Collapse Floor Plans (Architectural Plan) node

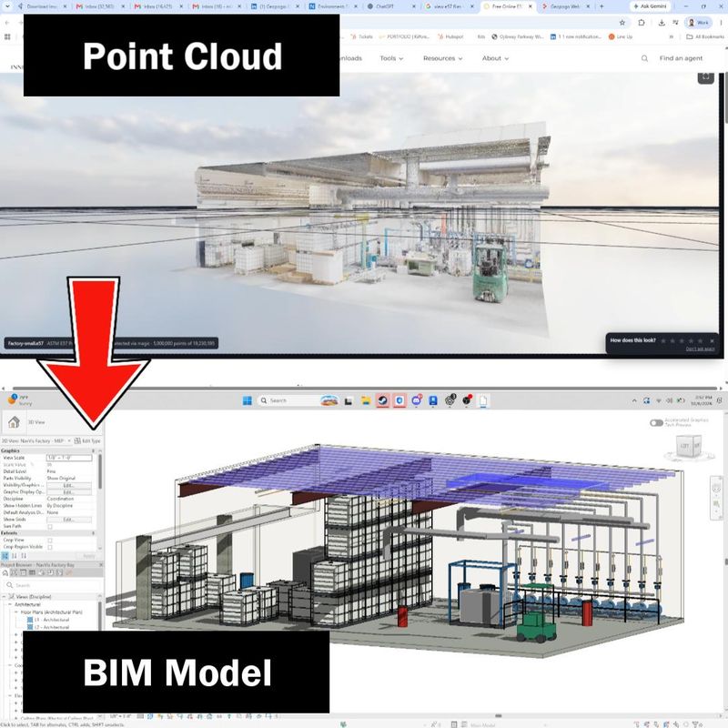(x=15, y=612)
